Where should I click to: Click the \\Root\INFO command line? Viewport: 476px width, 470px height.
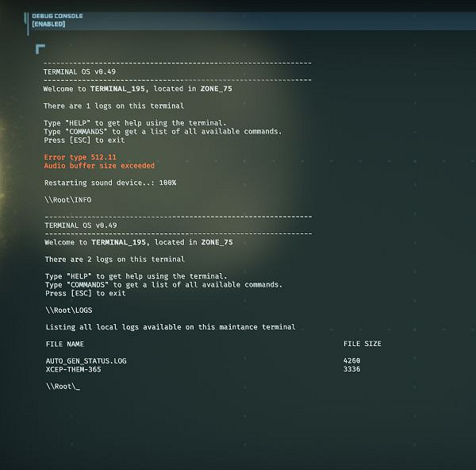click(67, 200)
